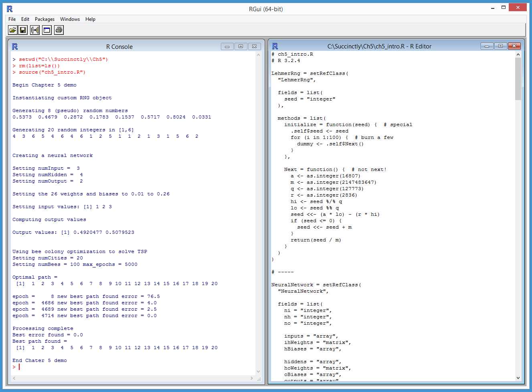Click the Return focus to console icon
The width and height of the screenshot is (532, 392).
coord(47,30)
